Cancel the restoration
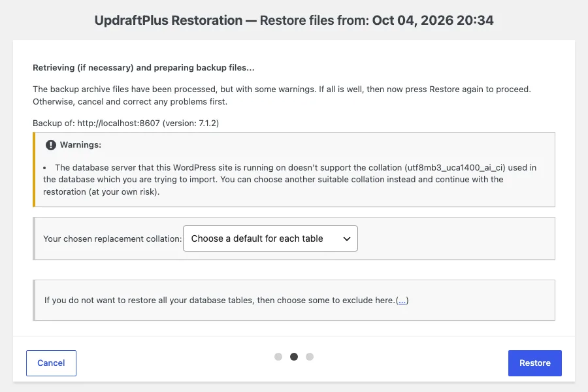Viewport: 588px width, 392px height. pyautogui.click(x=51, y=363)
